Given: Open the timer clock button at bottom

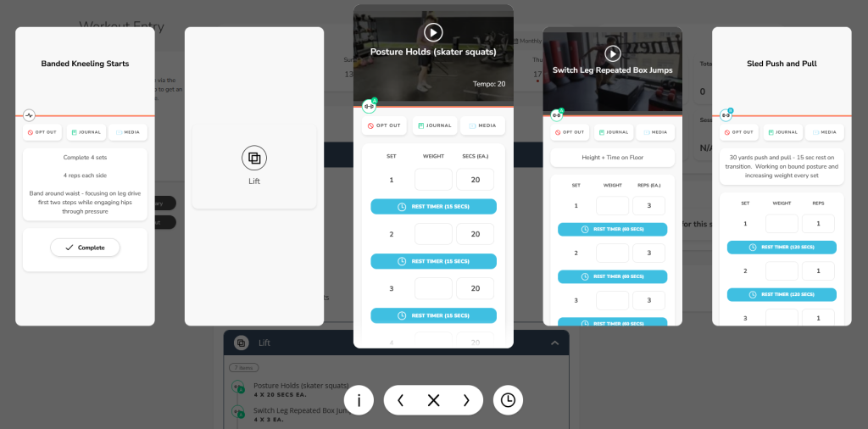Looking at the screenshot, I should tap(508, 400).
